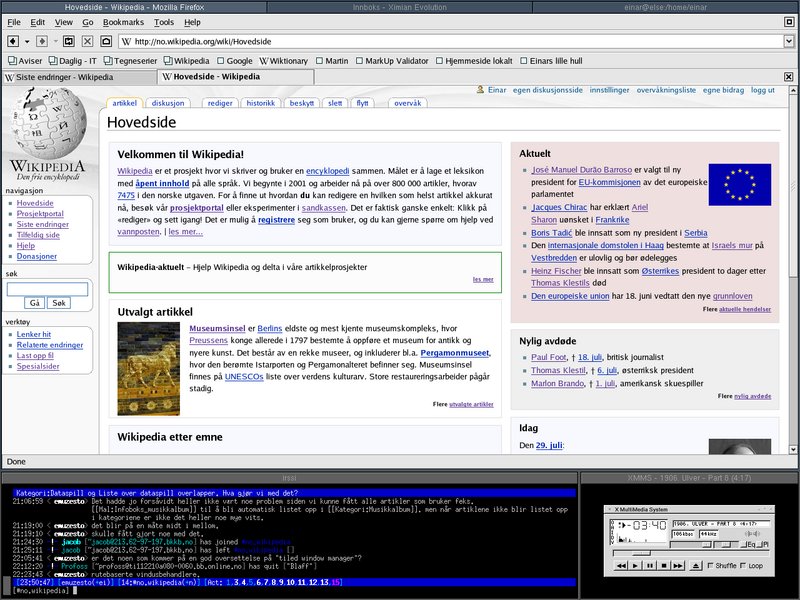Open the Einars lille hull bookmark

(551, 61)
